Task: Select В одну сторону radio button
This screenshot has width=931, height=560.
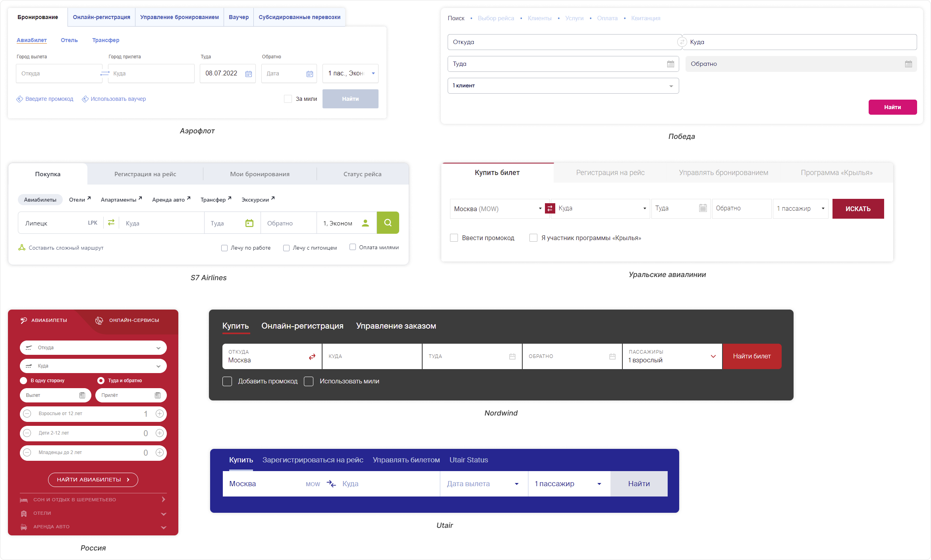Action: click(23, 381)
